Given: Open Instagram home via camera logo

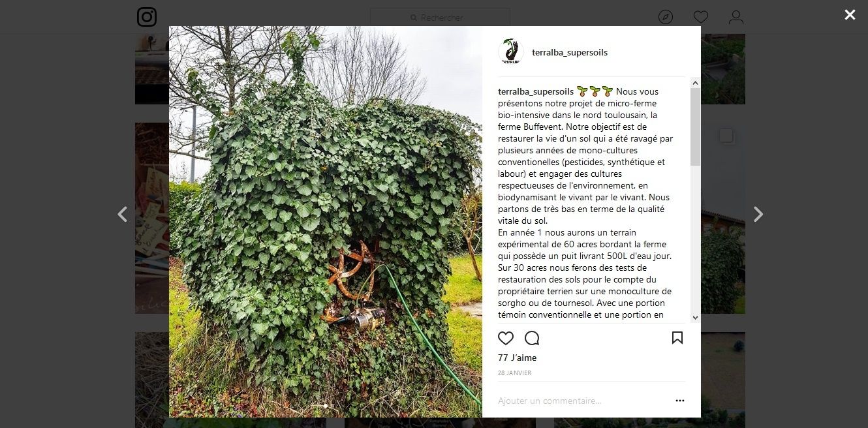Looking at the screenshot, I should point(147,17).
